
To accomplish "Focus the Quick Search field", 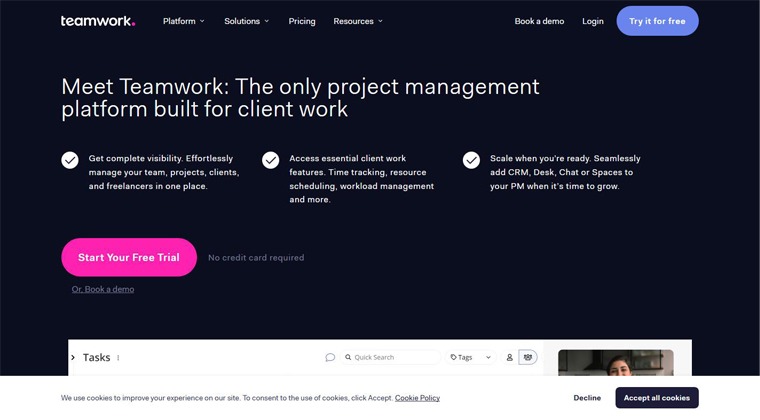I will click(x=390, y=358).
